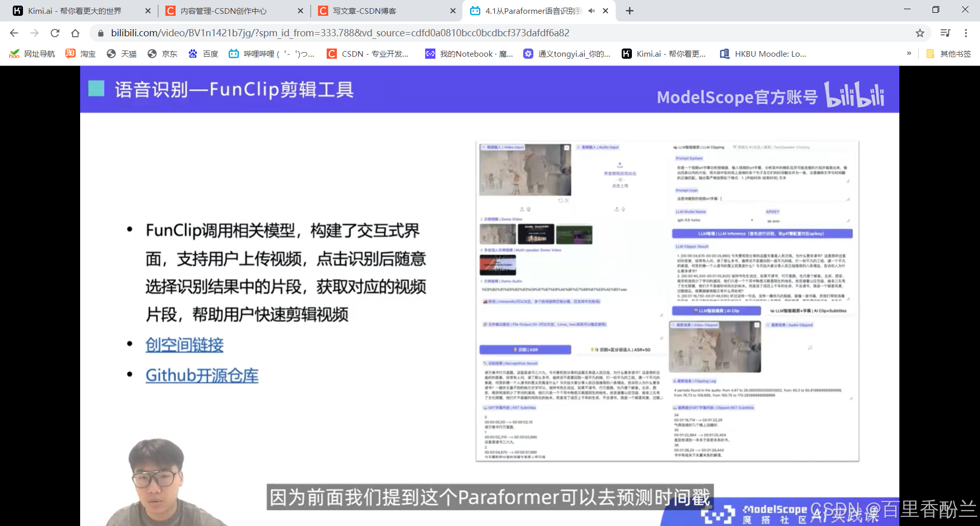This screenshot has width=980, height=526.
Task: Close the Kimi.ai tab
Action: [x=148, y=11]
